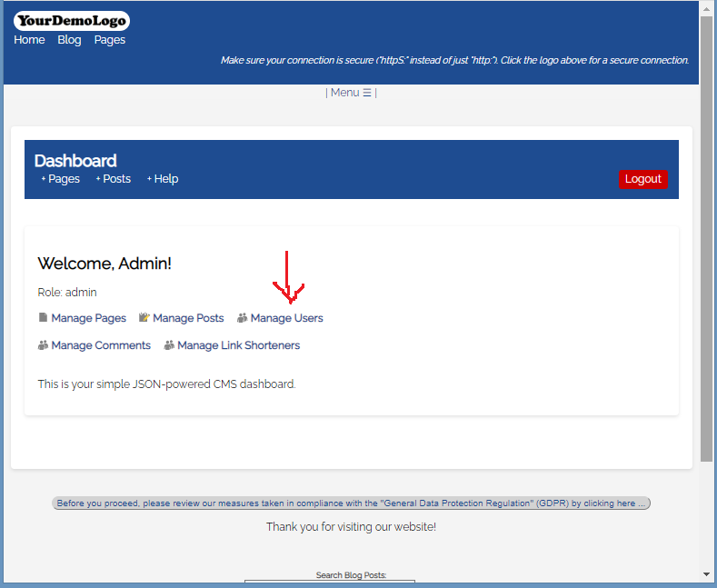Go to Home in top navigation
Image resolution: width=717 pixels, height=588 pixels.
29,40
